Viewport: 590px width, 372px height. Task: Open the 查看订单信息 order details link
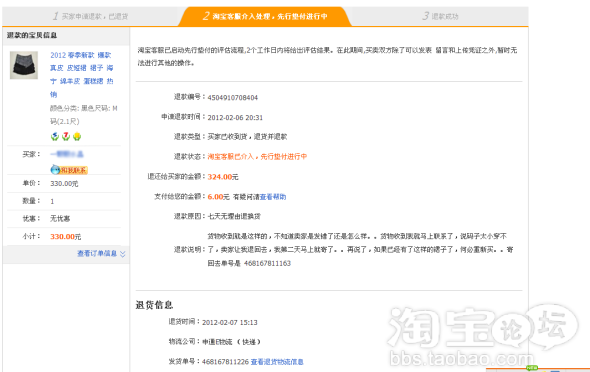coord(97,254)
